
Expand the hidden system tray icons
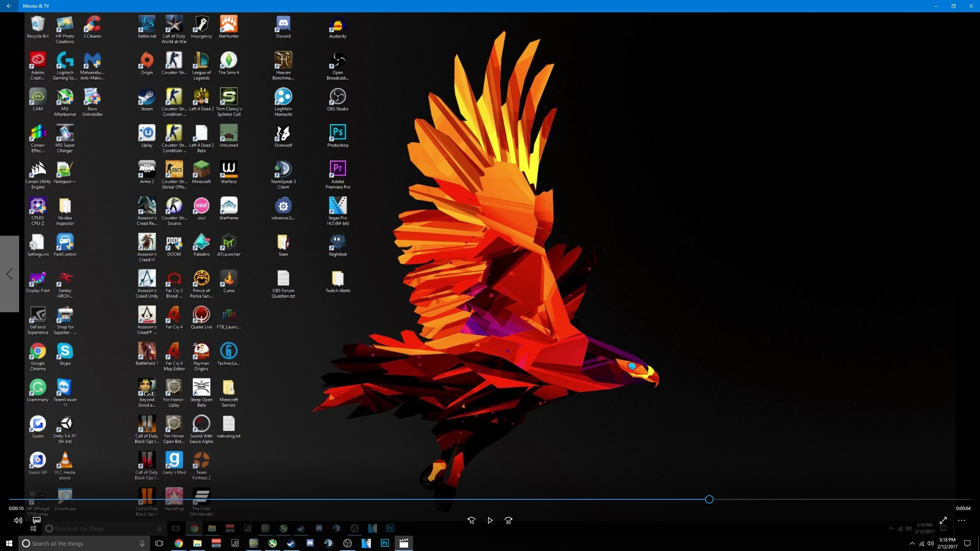pos(912,543)
